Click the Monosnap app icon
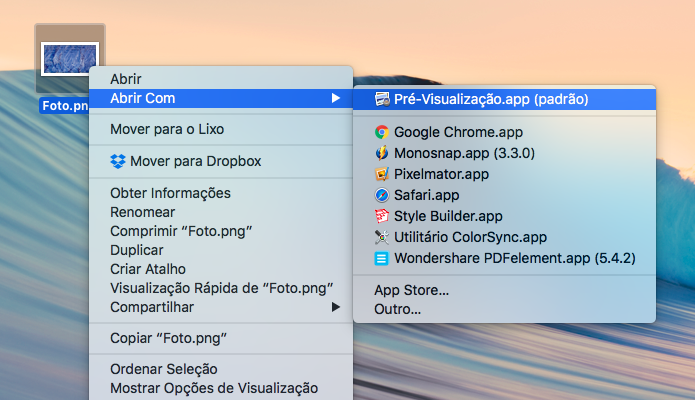The image size is (695, 400). point(382,153)
